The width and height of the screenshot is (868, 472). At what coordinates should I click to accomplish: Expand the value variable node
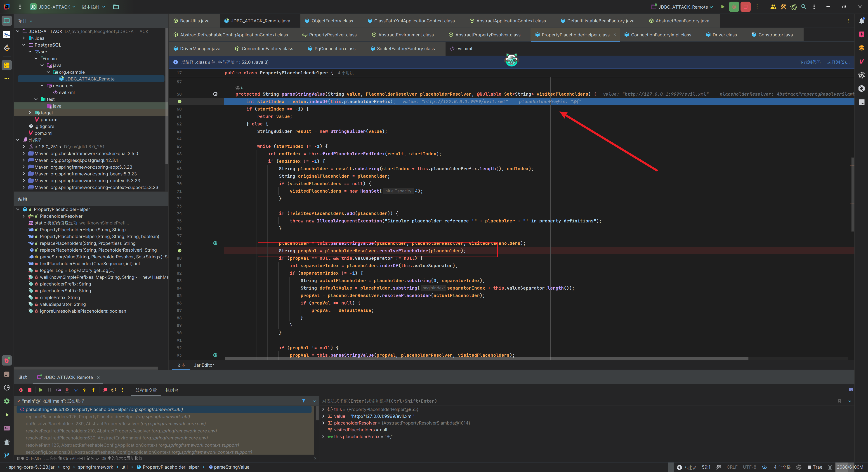pyautogui.click(x=323, y=416)
